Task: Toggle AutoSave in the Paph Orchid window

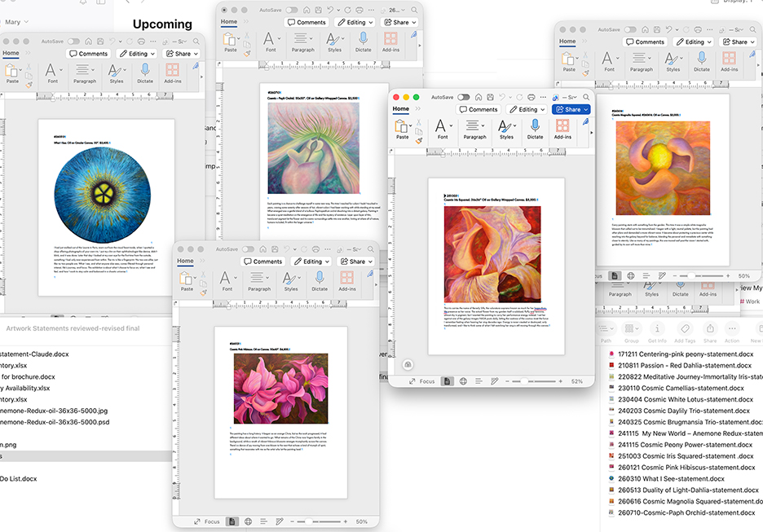Action: [292, 10]
